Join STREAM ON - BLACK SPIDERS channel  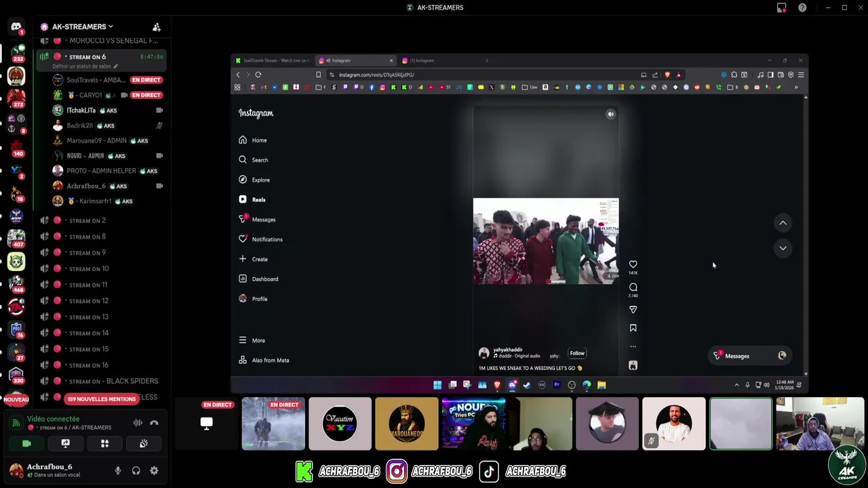[113, 382]
